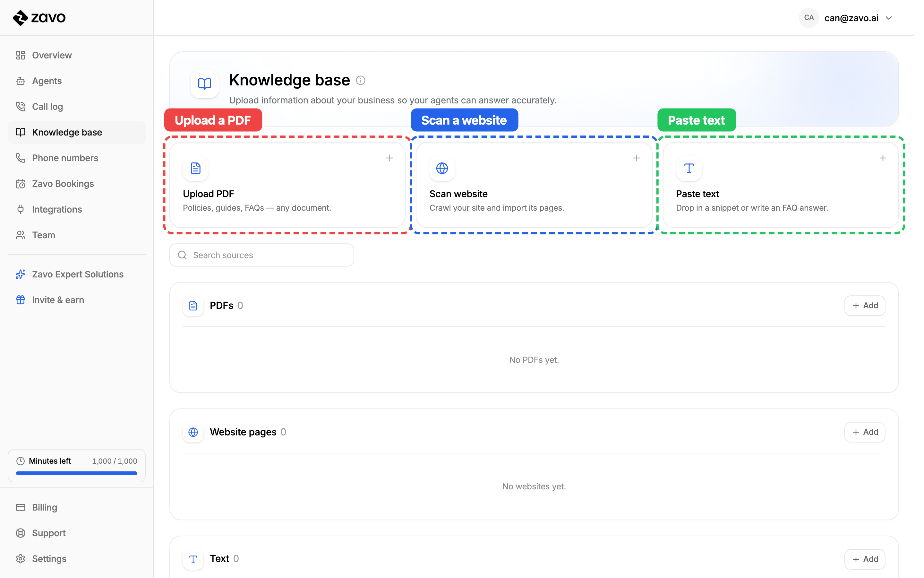Open the Overview page
Viewport: 924px width, 578px height.
[x=76, y=55]
